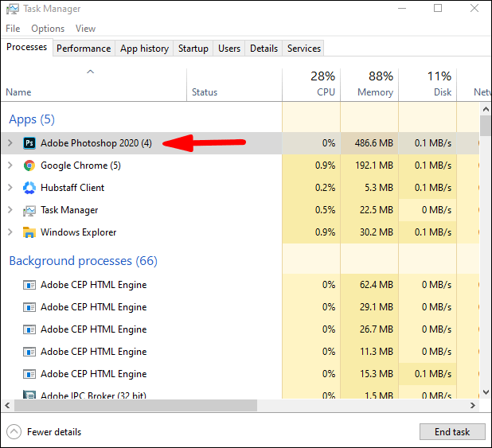Expand the Task Manager app row

(10, 210)
